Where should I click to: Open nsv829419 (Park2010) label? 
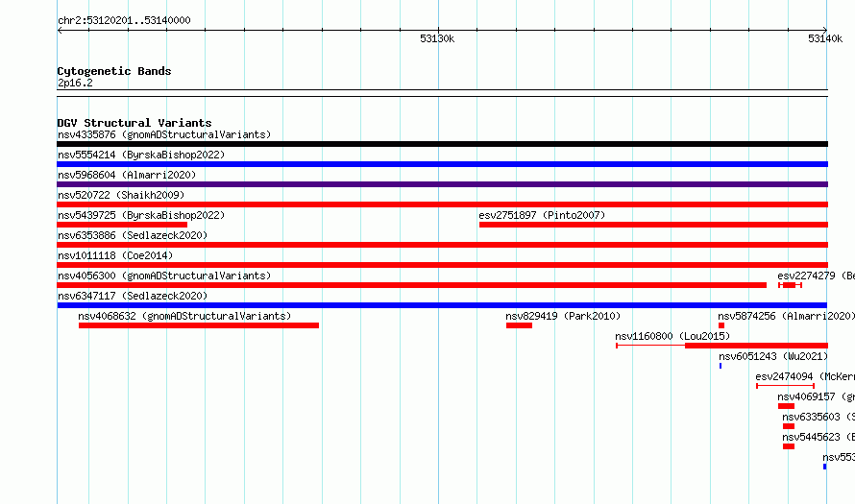coord(563,316)
